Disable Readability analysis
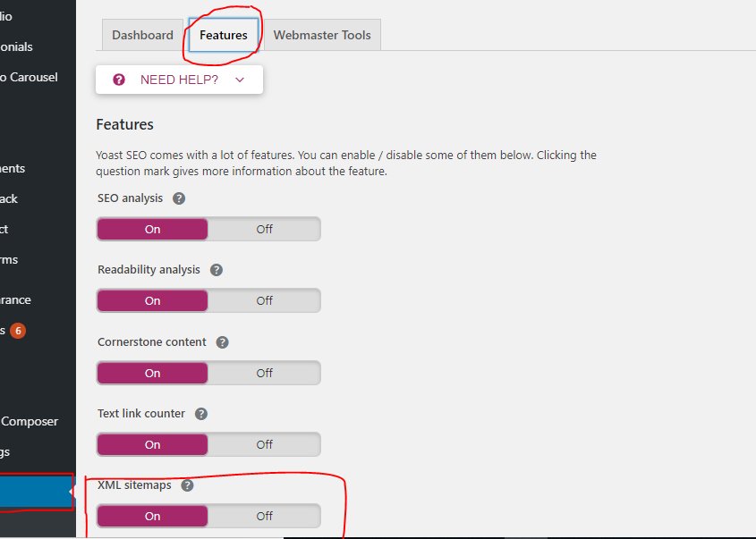Image resolution: width=756 pixels, height=539 pixels. [x=264, y=300]
